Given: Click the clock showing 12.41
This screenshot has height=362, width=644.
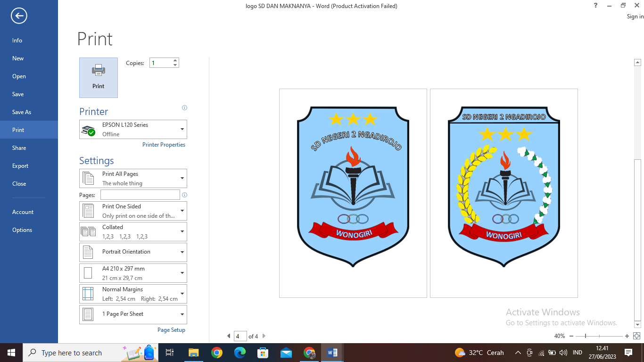Looking at the screenshot, I should 602,348.
